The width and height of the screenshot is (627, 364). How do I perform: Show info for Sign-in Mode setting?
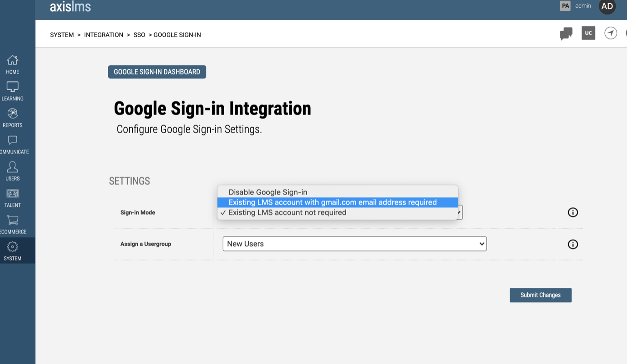click(x=573, y=212)
